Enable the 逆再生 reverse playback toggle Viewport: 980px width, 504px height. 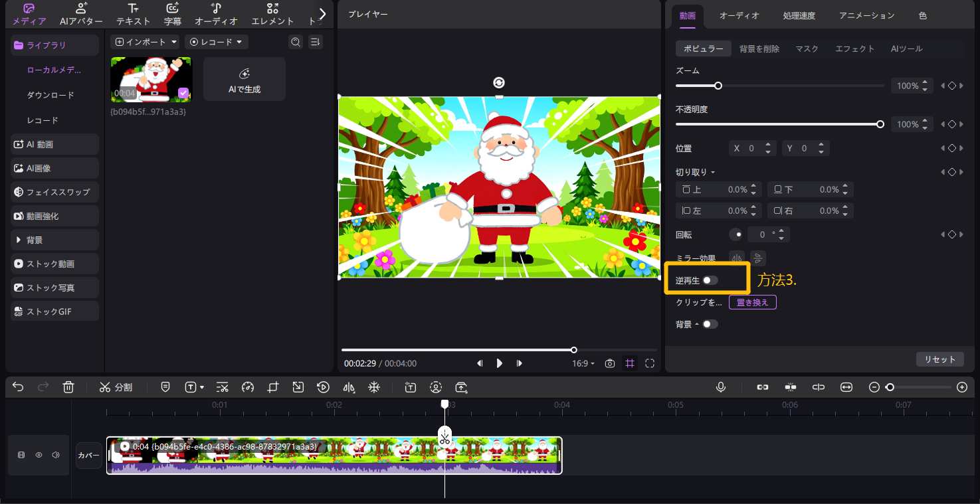(710, 280)
